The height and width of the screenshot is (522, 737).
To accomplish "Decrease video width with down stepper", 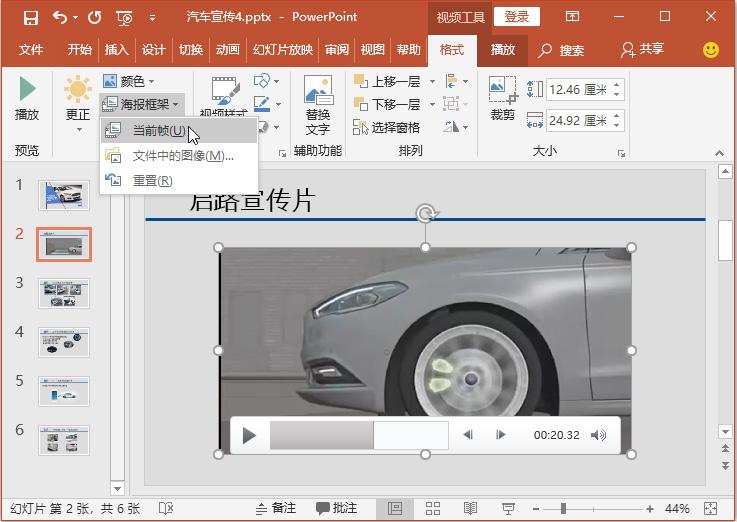I will pyautogui.click(x=617, y=126).
